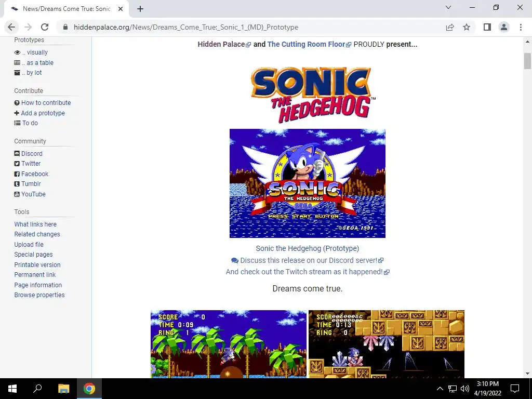Open the taskbar clock and date
The width and height of the screenshot is (532, 399).
(x=487, y=389)
